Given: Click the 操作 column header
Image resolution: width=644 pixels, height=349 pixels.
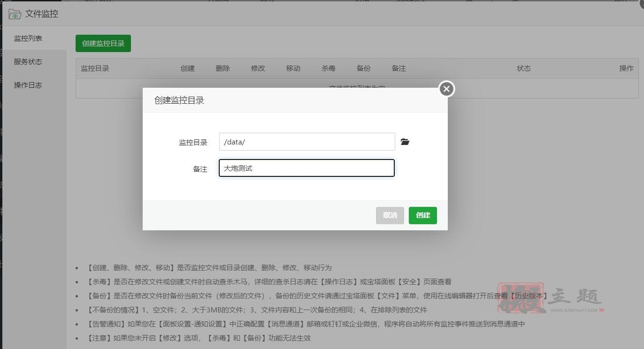Looking at the screenshot, I should (627, 68).
